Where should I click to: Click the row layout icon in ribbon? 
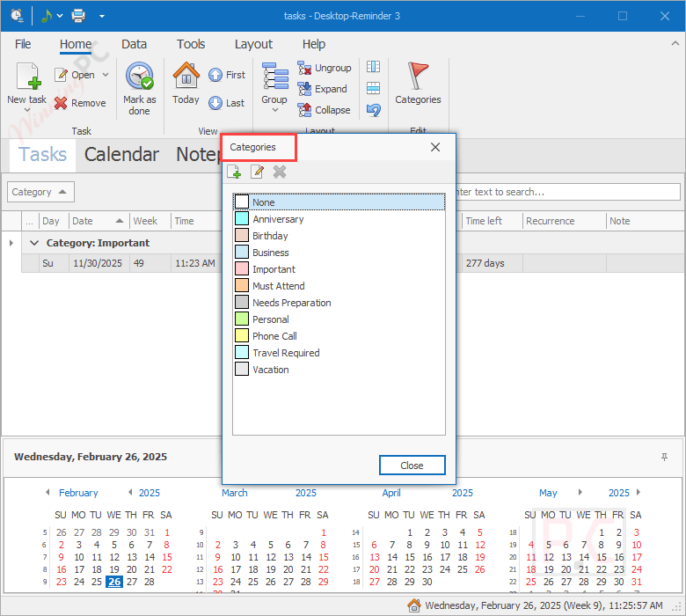(x=373, y=88)
